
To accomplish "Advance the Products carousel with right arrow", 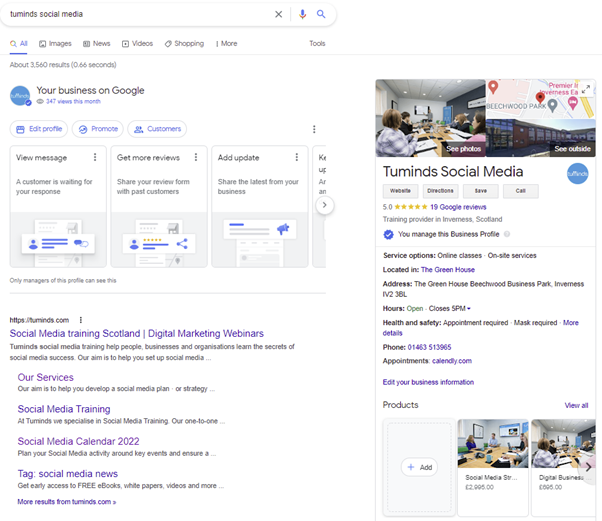I will pyautogui.click(x=588, y=467).
